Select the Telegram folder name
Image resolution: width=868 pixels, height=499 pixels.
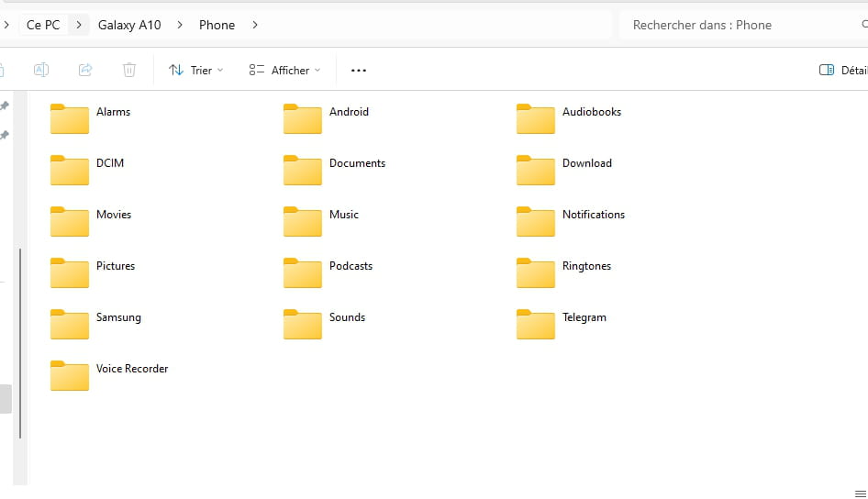click(x=584, y=317)
